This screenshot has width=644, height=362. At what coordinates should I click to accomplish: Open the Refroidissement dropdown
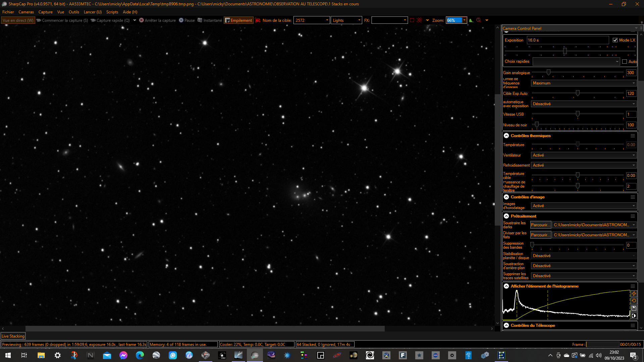tap(584, 165)
